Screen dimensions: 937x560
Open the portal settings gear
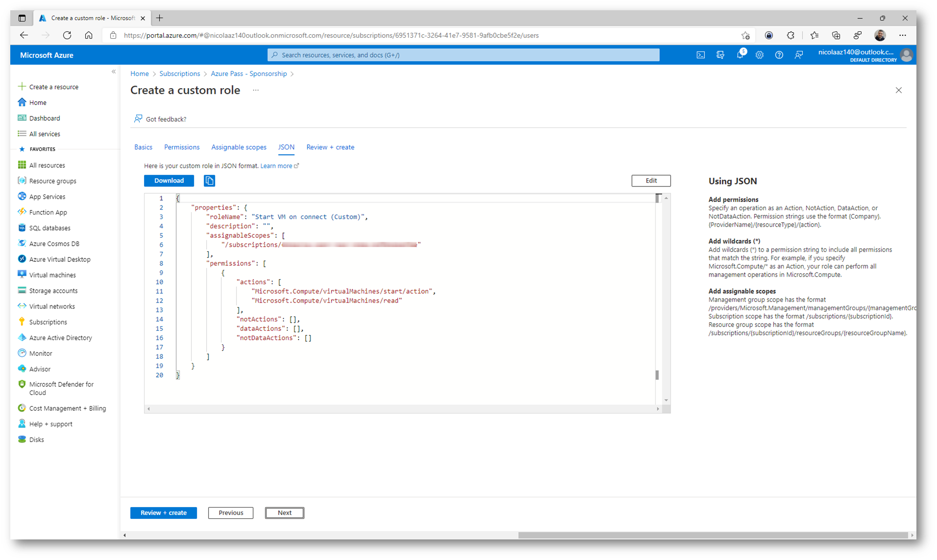point(759,55)
